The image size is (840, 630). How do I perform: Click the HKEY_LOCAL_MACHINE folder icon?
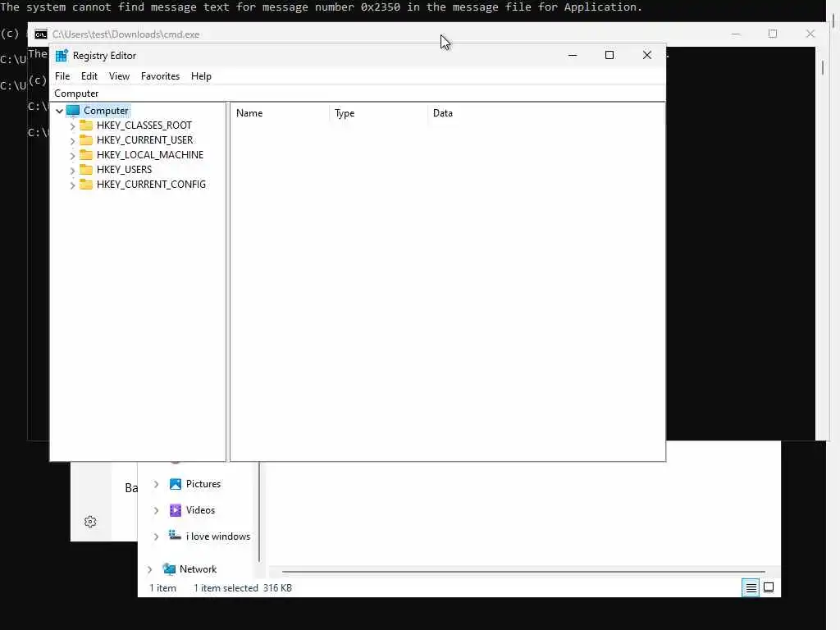coord(85,155)
